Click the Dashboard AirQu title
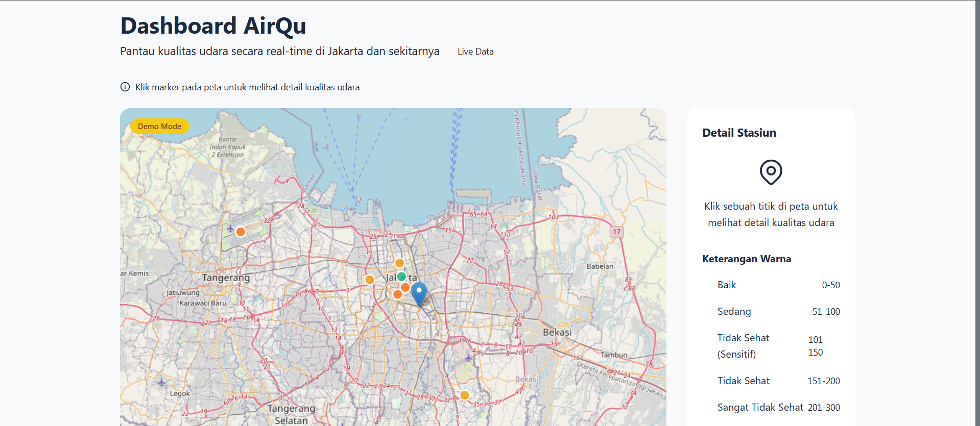 [x=213, y=26]
